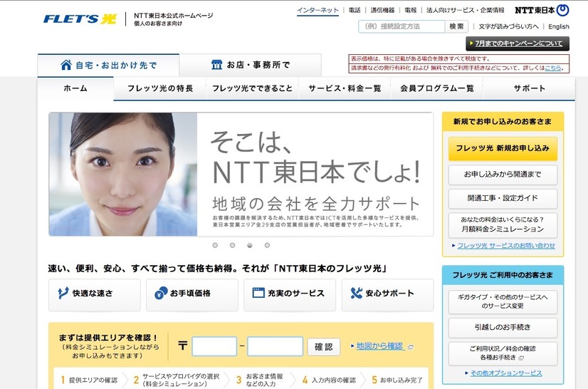Select the second carousel dot
588x389 pixels.
coord(233,245)
